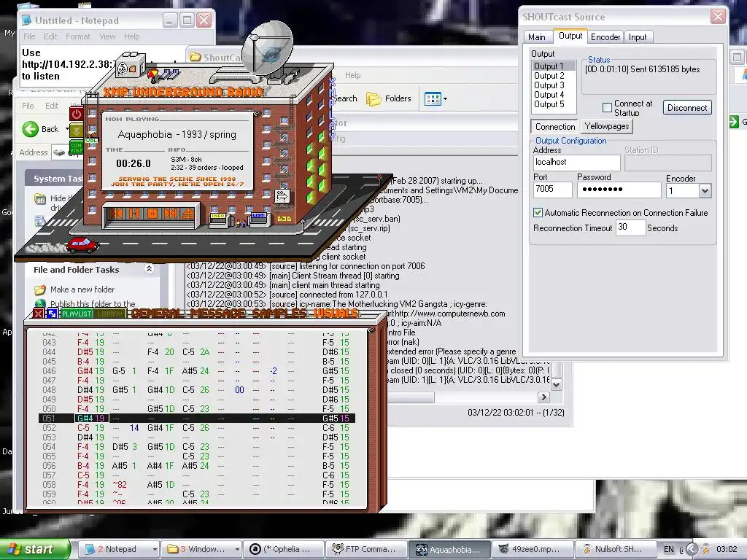Click right arrow of log horizontal scrollbar
Screen dimensions: 747x560
click(543, 397)
